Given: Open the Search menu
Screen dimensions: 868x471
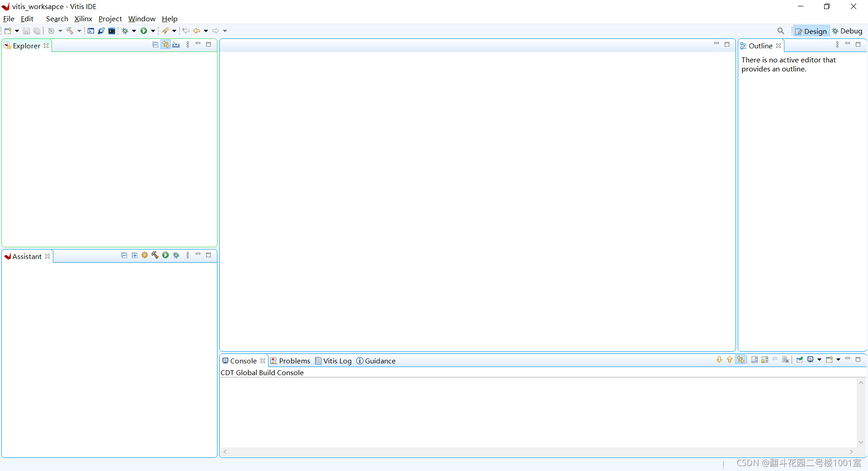Looking at the screenshot, I should tap(57, 19).
